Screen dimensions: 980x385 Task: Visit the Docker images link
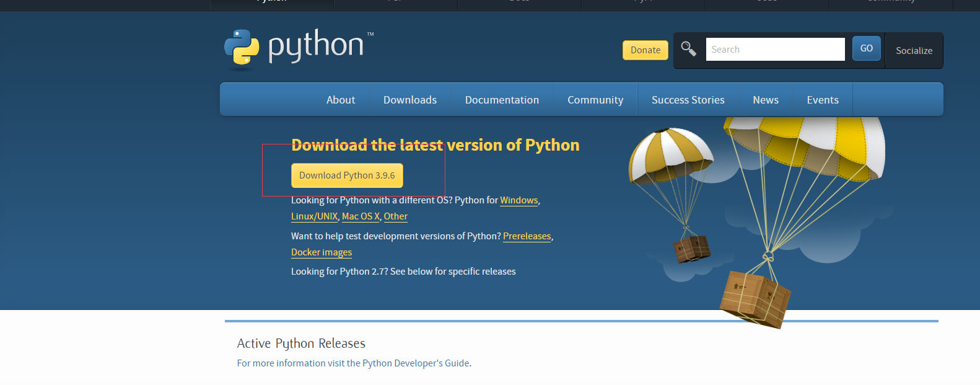322,252
